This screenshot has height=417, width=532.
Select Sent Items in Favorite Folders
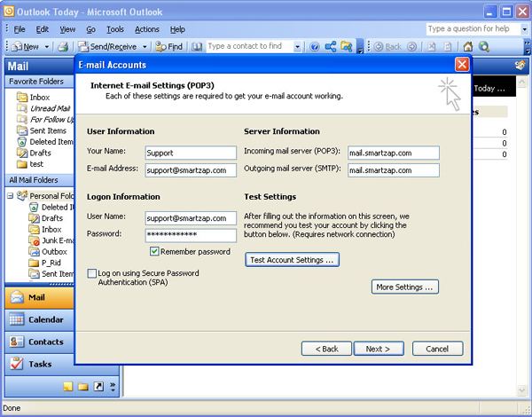(x=42, y=130)
